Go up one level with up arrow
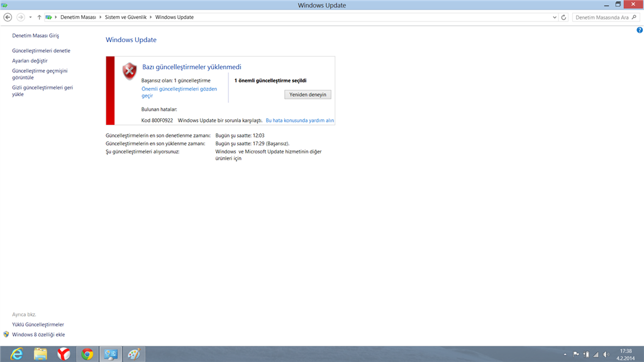This screenshot has width=644, height=362. (x=39, y=17)
